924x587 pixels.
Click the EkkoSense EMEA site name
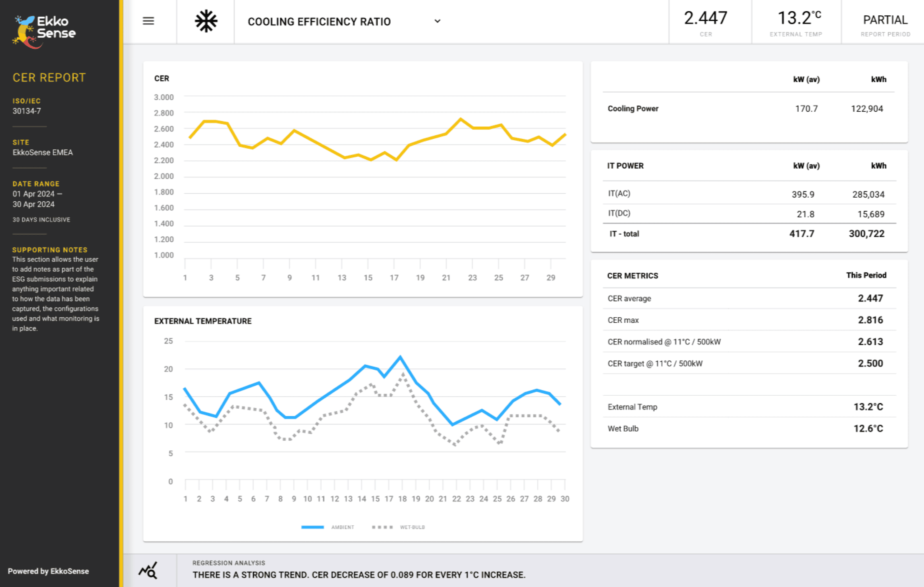[x=43, y=152]
